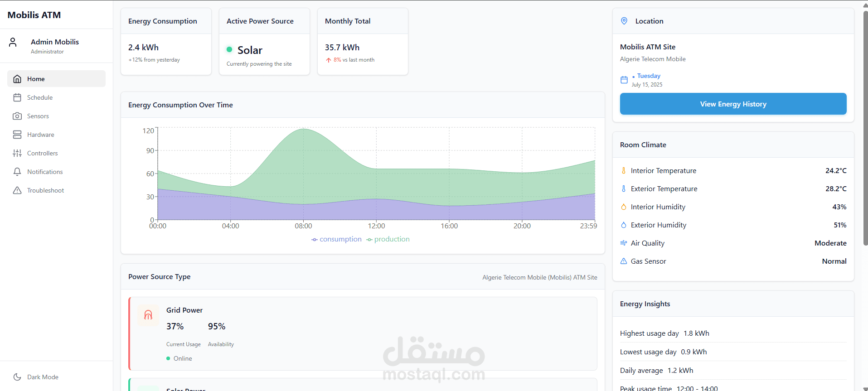
Task: Click the Troubleshoot warning triangle icon
Action: click(x=17, y=190)
